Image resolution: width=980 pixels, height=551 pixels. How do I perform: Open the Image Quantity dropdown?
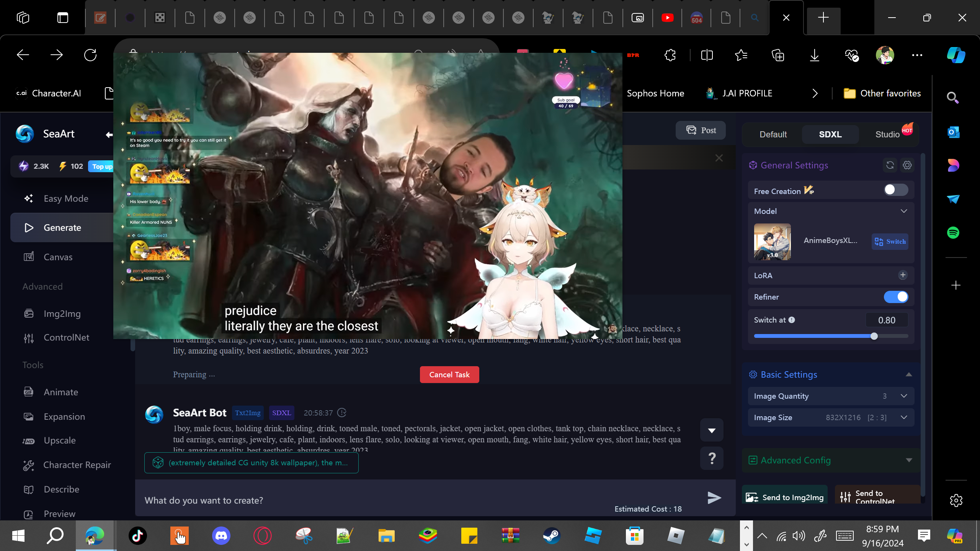pyautogui.click(x=831, y=396)
